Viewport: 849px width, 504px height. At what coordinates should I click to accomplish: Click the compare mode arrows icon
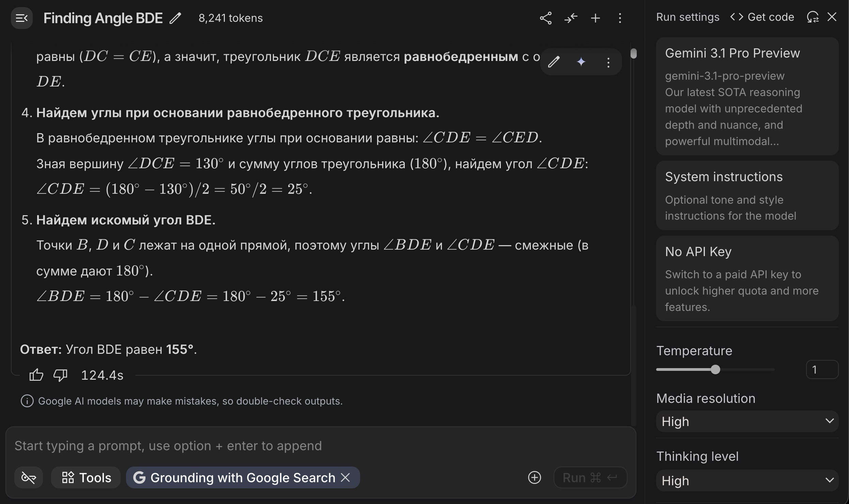click(571, 18)
